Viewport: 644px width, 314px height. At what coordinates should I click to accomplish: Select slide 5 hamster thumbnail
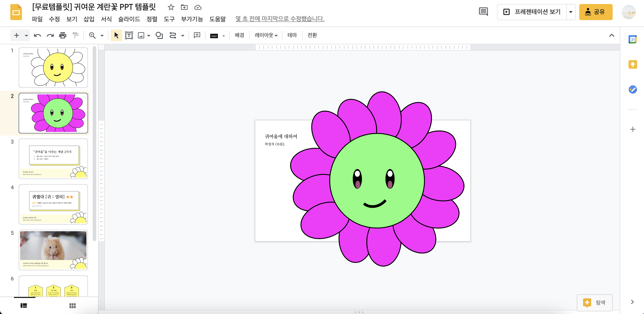pyautogui.click(x=53, y=250)
